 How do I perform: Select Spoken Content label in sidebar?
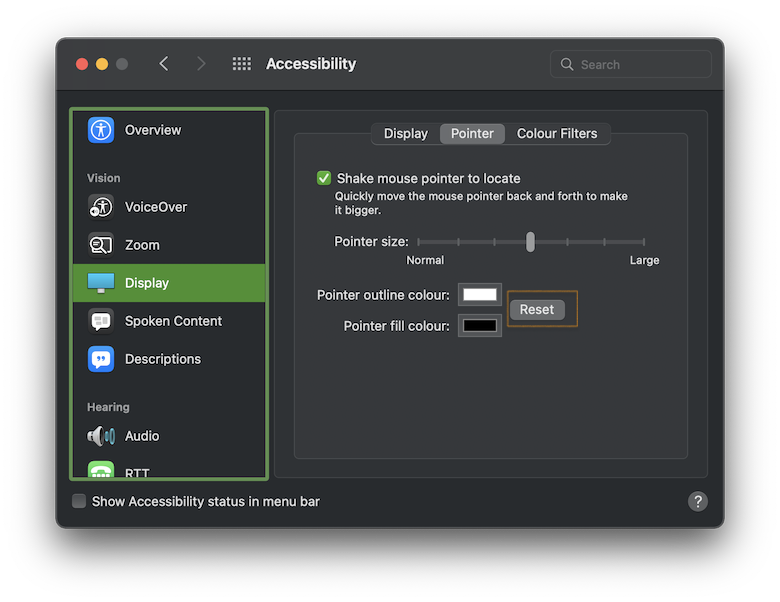pos(173,321)
